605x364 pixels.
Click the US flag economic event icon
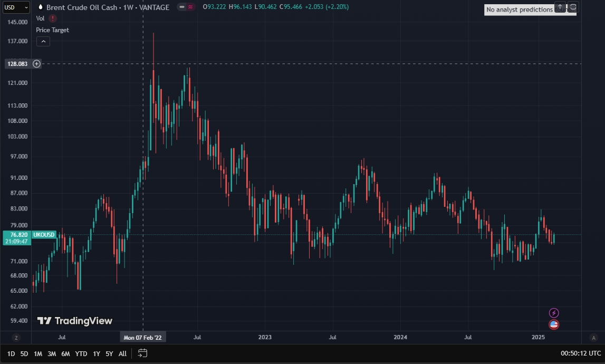click(x=554, y=324)
